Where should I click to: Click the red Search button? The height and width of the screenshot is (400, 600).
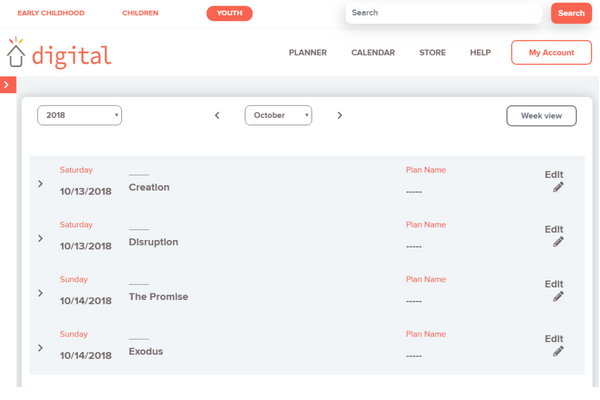pos(571,13)
